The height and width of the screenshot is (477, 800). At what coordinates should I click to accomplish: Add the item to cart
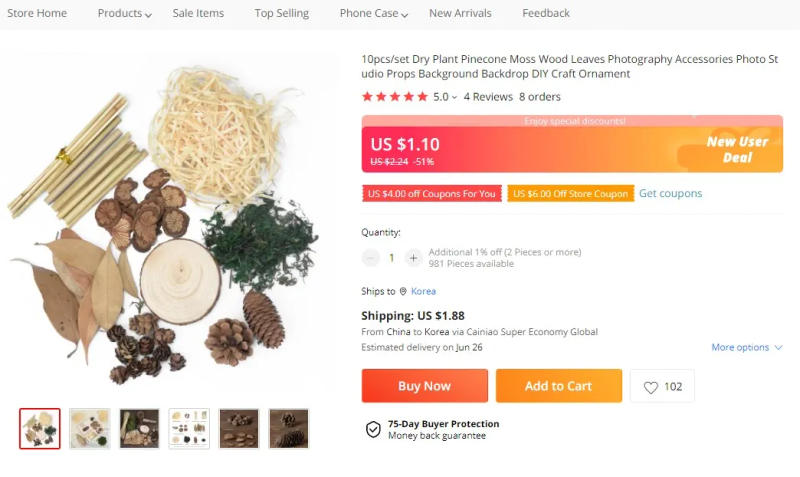(x=558, y=386)
